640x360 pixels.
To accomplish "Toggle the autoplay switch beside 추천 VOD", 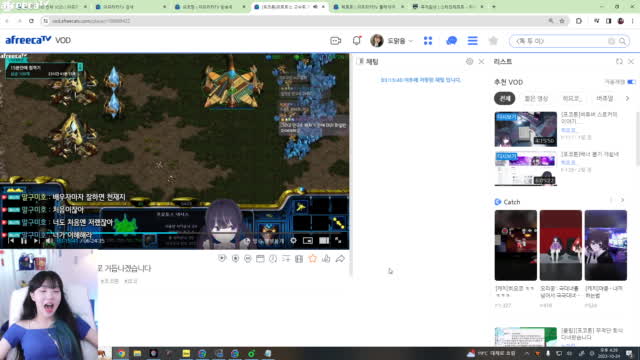I will click(631, 82).
